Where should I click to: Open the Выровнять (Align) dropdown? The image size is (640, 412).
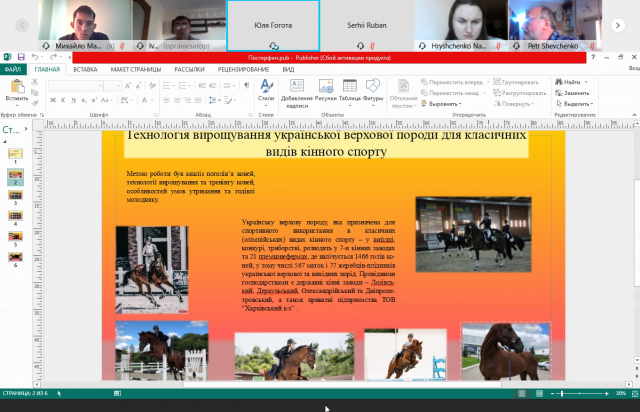click(x=443, y=103)
